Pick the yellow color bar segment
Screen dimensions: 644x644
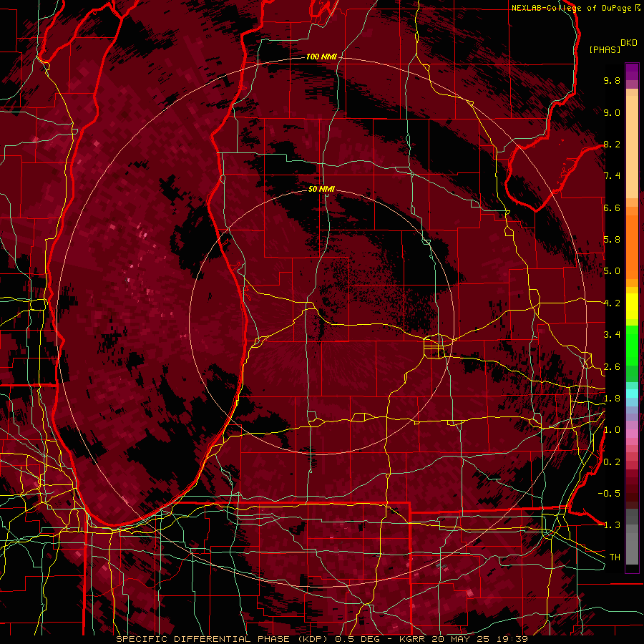point(632,306)
